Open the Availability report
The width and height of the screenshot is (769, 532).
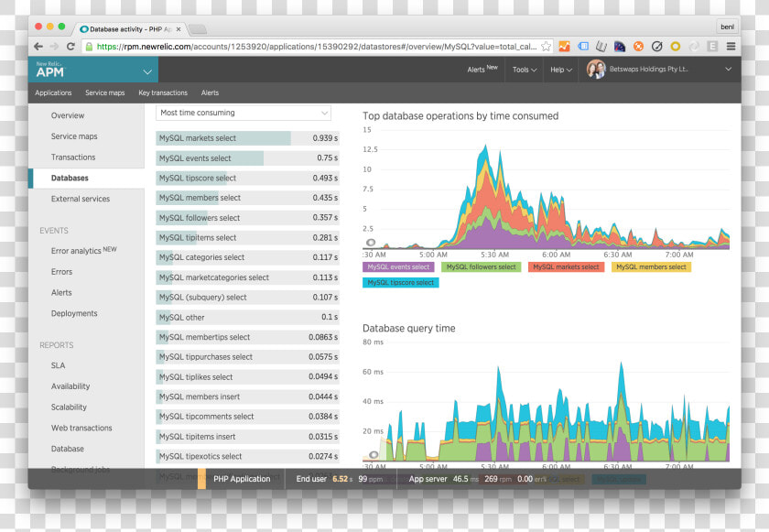point(70,386)
